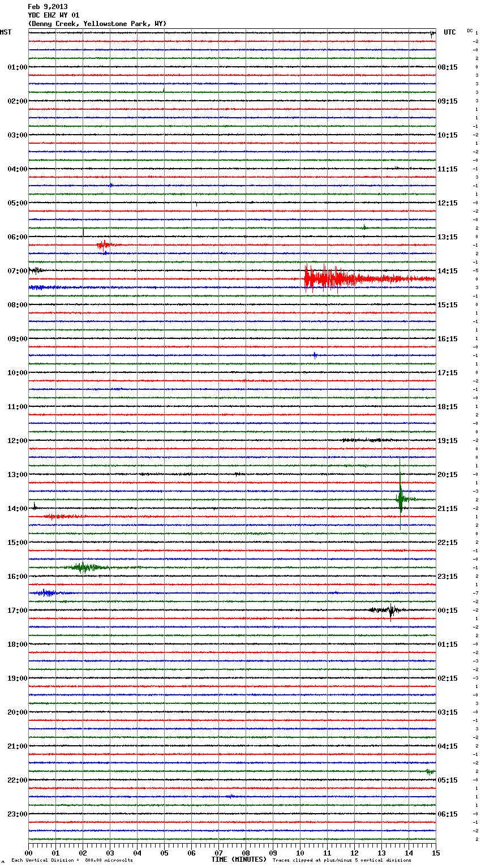Click the '(Denny Creek, Yellowstone Park, WY)' location text
This screenshot has width=481, height=868.
(97, 24)
